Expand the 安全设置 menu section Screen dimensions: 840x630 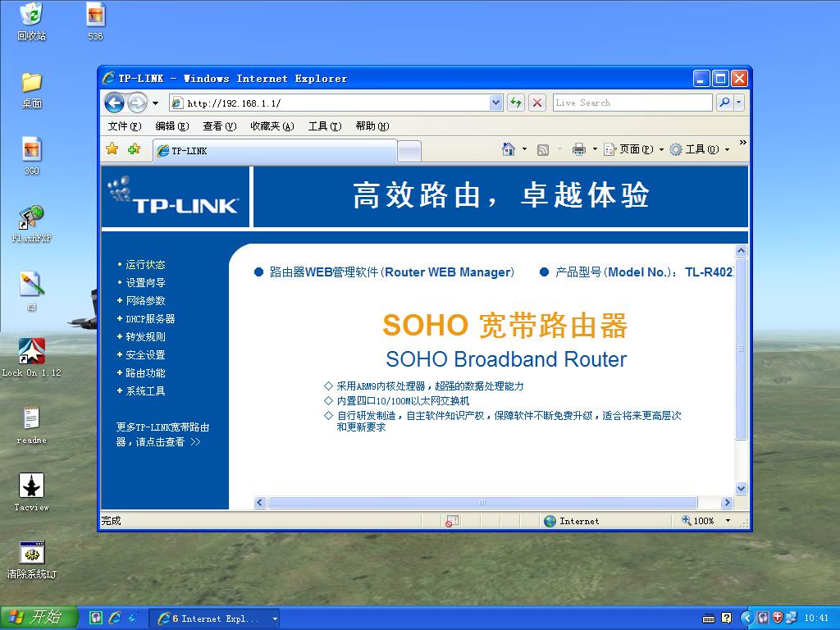(145, 355)
